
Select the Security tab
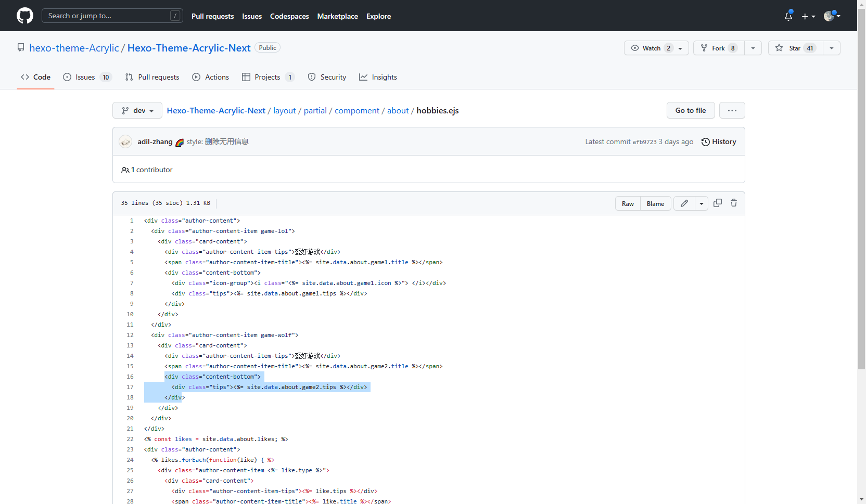327,77
